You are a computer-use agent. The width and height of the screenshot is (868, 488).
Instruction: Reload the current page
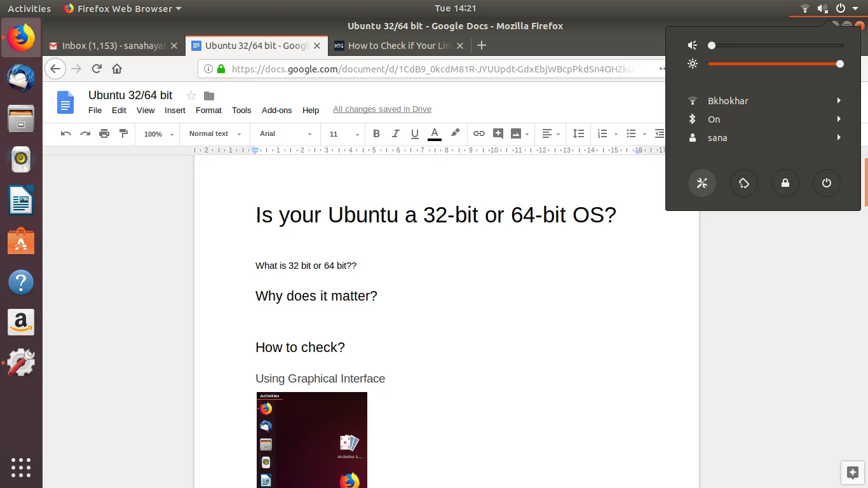[97, 69]
